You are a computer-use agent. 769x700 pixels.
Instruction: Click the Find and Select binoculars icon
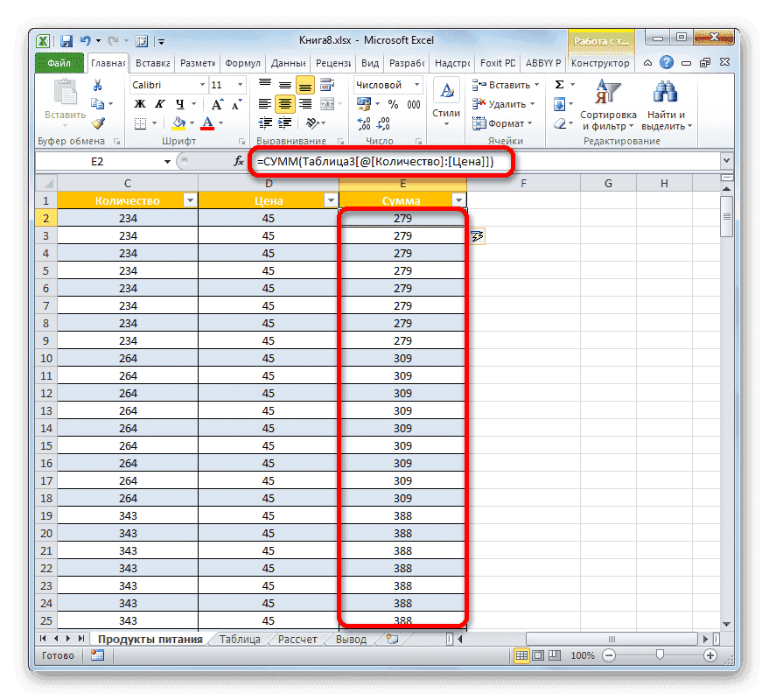(665, 92)
